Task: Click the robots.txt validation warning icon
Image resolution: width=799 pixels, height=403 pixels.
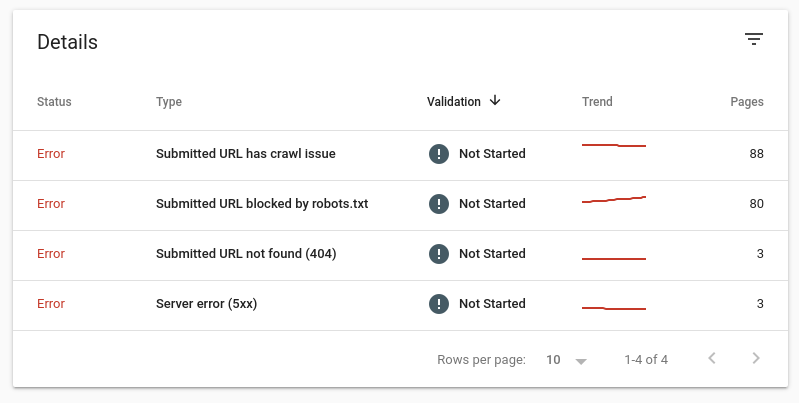Action: (438, 204)
